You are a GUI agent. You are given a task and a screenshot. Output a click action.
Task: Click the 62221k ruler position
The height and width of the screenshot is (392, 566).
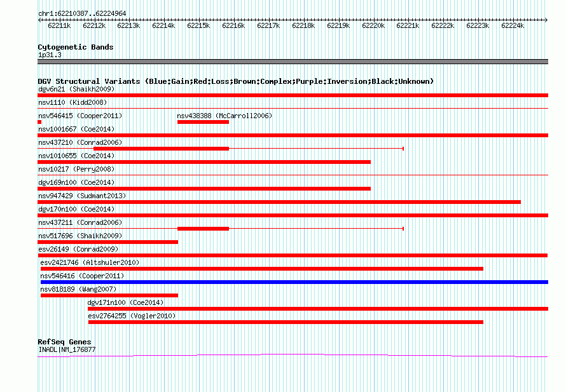click(408, 25)
